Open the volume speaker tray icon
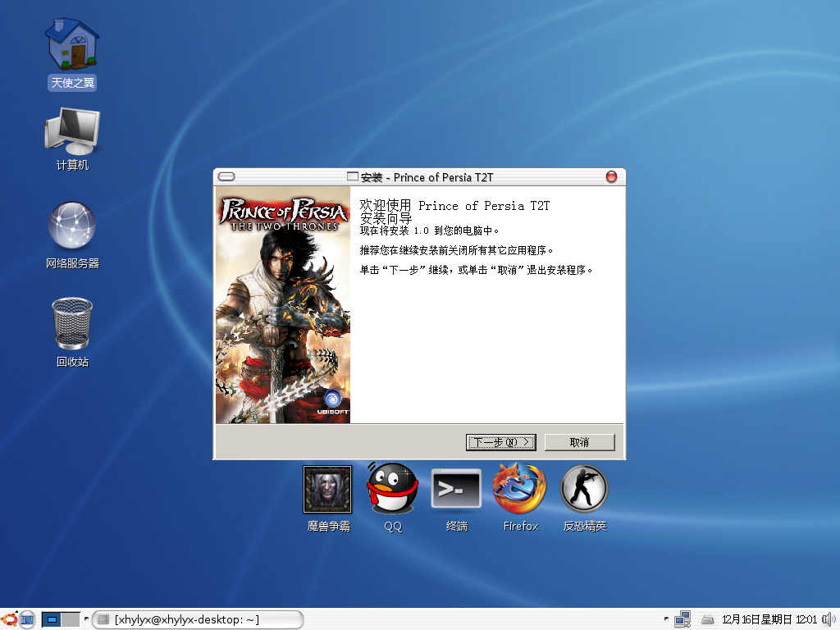Screen dimensions: 840x630 (829, 620)
